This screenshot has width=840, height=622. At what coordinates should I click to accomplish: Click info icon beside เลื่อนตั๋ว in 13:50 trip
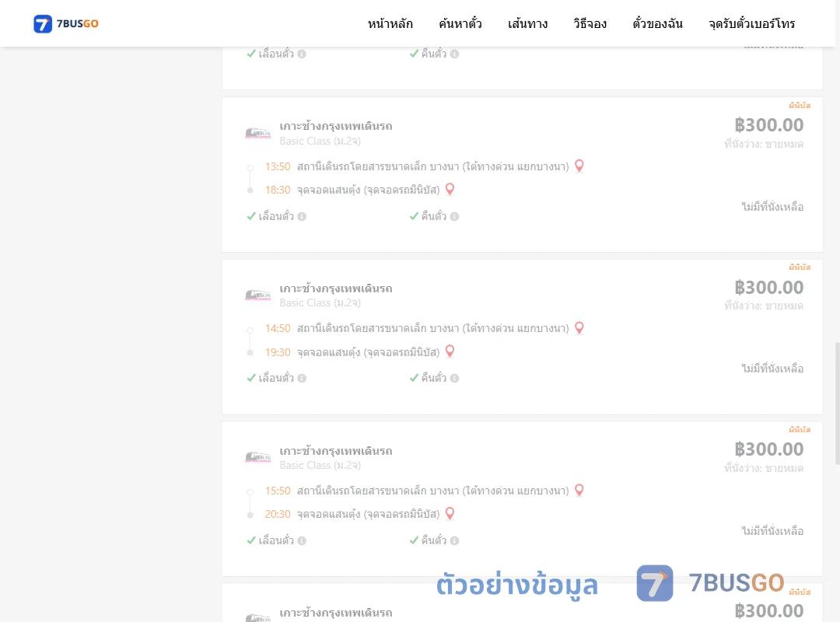coord(302,216)
